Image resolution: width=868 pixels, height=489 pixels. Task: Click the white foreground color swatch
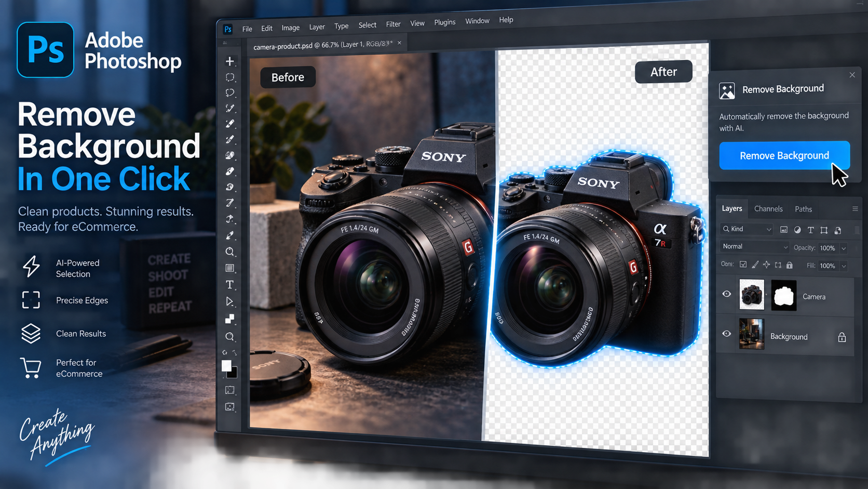pyautogui.click(x=226, y=366)
